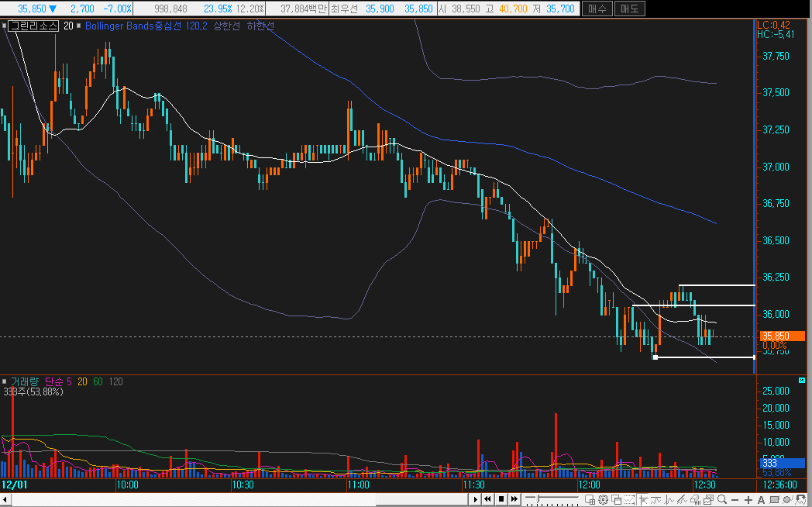
Task: Click the playback speed slider in bottom toolbar
Action: (x=552, y=499)
